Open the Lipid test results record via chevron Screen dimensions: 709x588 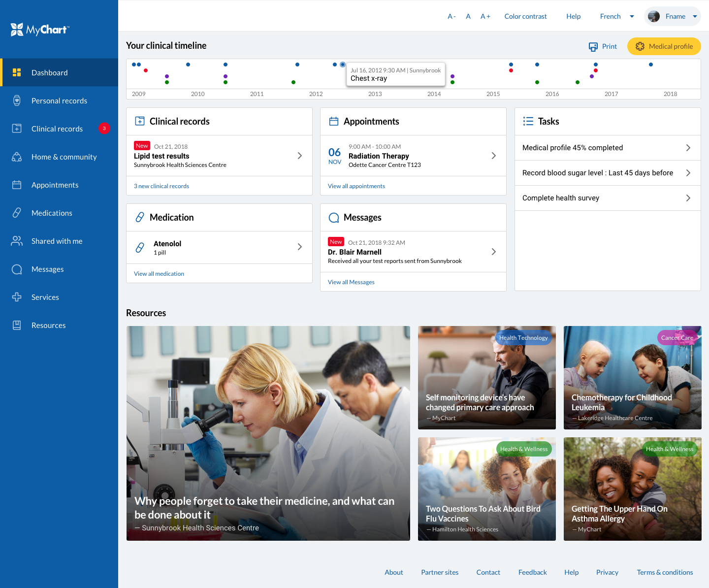tap(299, 155)
